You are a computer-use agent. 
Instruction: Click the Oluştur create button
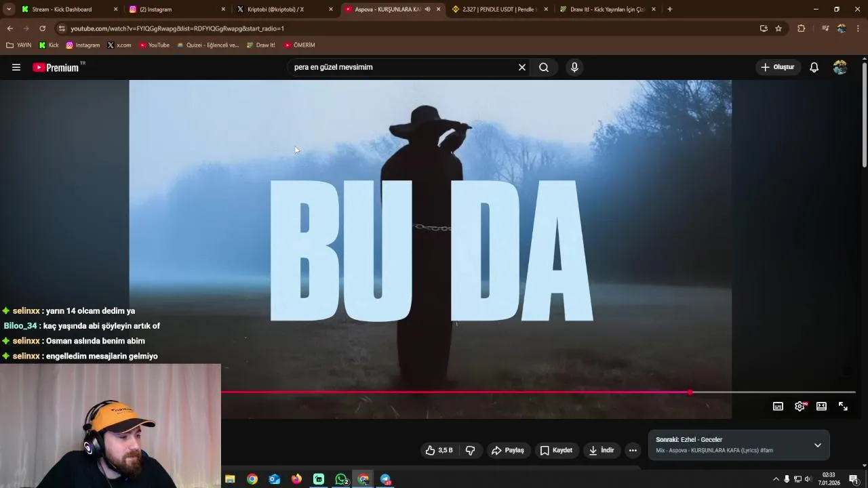click(777, 67)
